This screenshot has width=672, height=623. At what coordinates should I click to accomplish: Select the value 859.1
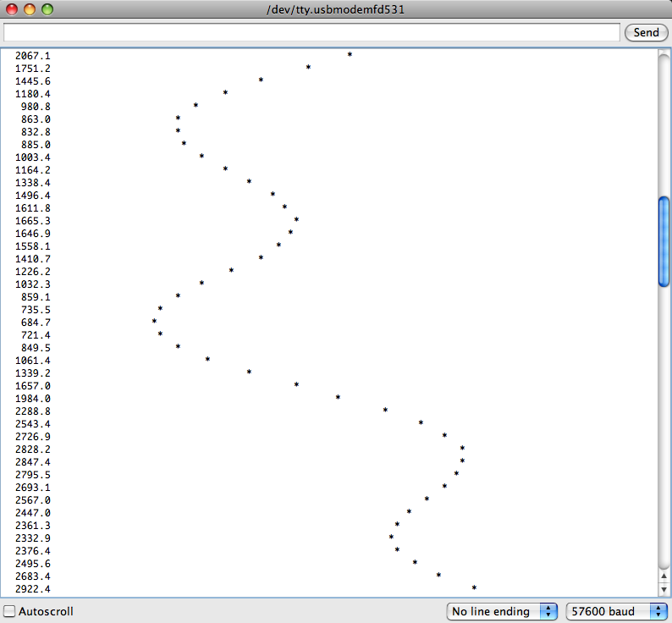pos(36,297)
